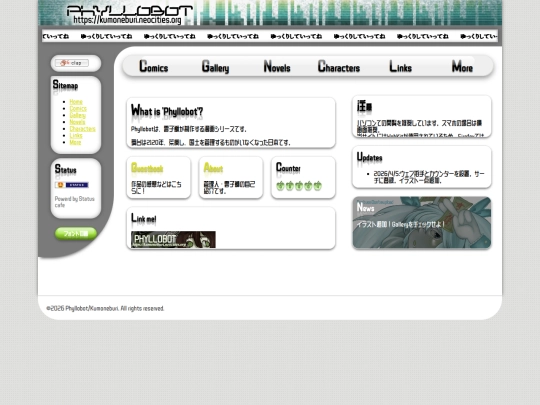Screen dimensions: 540x405
Task: Click Home link in Sitemap
Action: click(76, 102)
